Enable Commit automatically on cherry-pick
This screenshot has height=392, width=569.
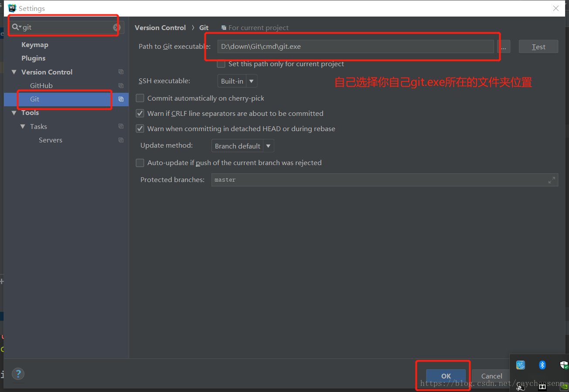click(140, 98)
